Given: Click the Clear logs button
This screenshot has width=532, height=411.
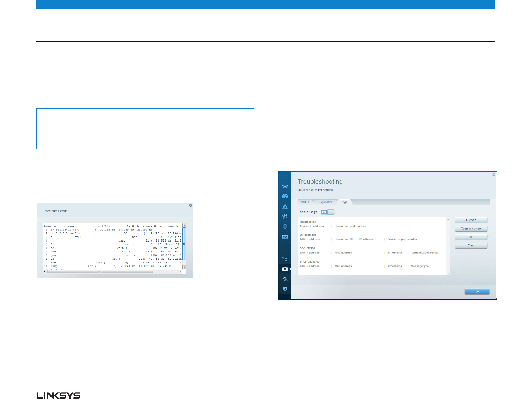Looking at the screenshot, I should click(x=471, y=245).
